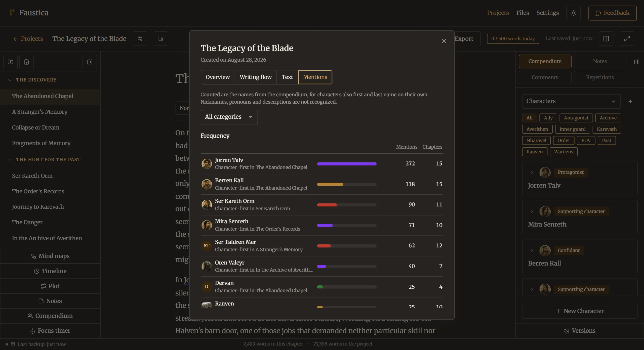The width and height of the screenshot is (644, 350).
Task: Open the All categories dropdown
Action: (x=229, y=117)
